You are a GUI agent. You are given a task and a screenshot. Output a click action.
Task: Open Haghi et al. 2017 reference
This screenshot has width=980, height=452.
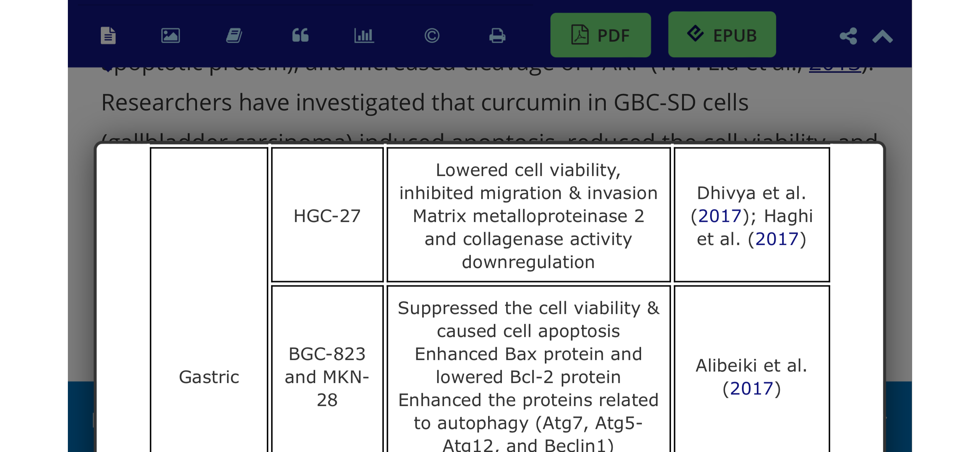777,239
